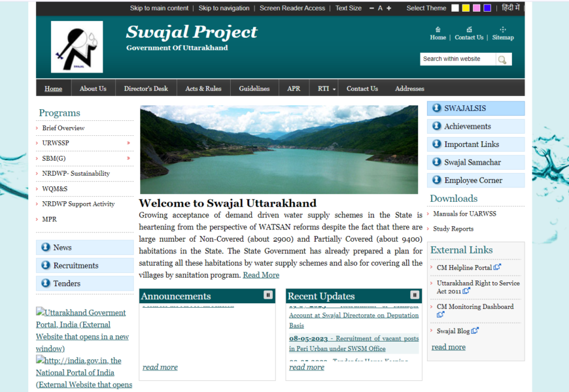The image size is (569, 392).
Task: Click the Home house icon in header
Action: coord(438,29)
